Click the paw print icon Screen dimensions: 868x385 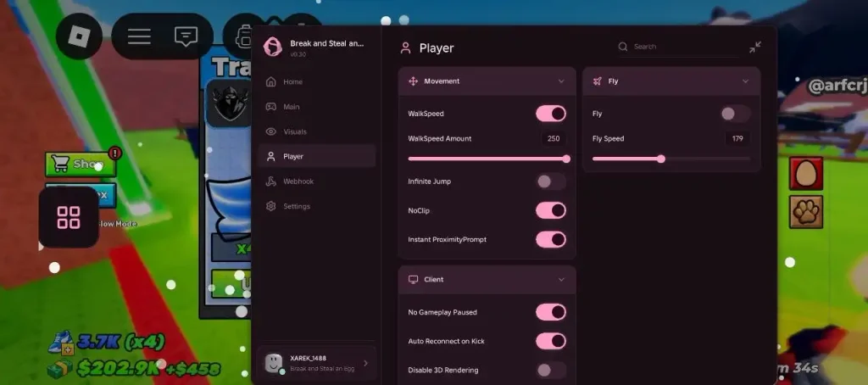pyautogui.click(x=806, y=212)
